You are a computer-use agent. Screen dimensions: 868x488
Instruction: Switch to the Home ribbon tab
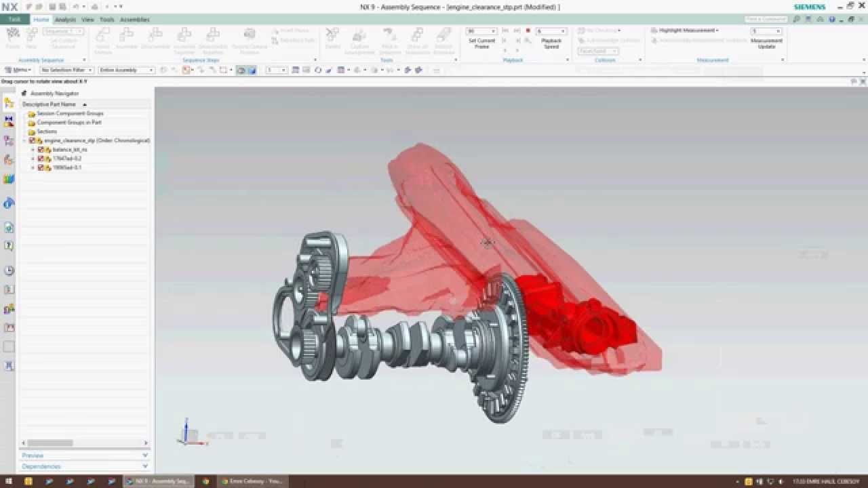click(41, 20)
